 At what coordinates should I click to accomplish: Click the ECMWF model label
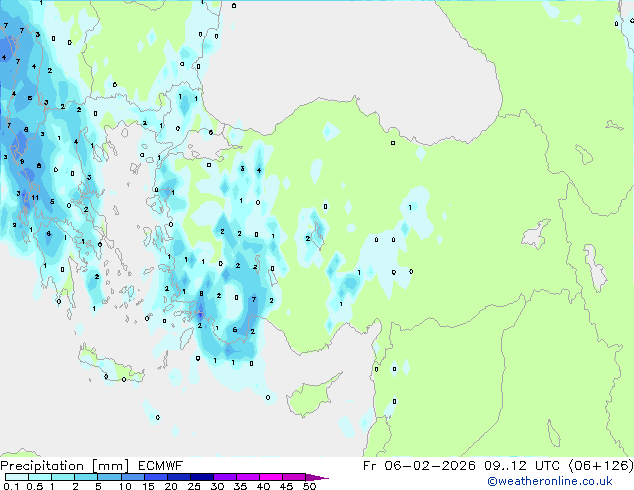pyautogui.click(x=161, y=466)
